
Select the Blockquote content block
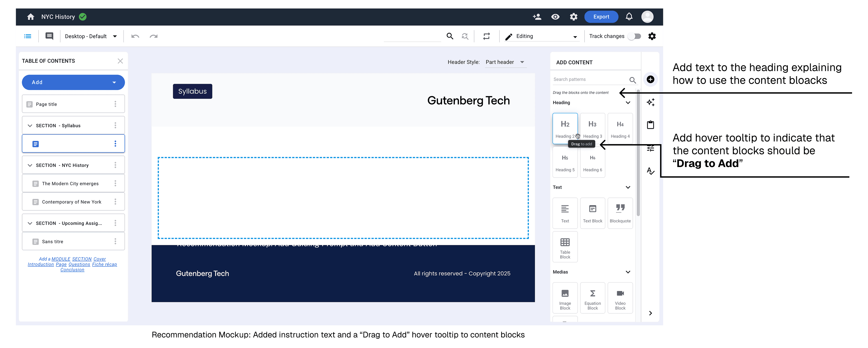(x=620, y=213)
